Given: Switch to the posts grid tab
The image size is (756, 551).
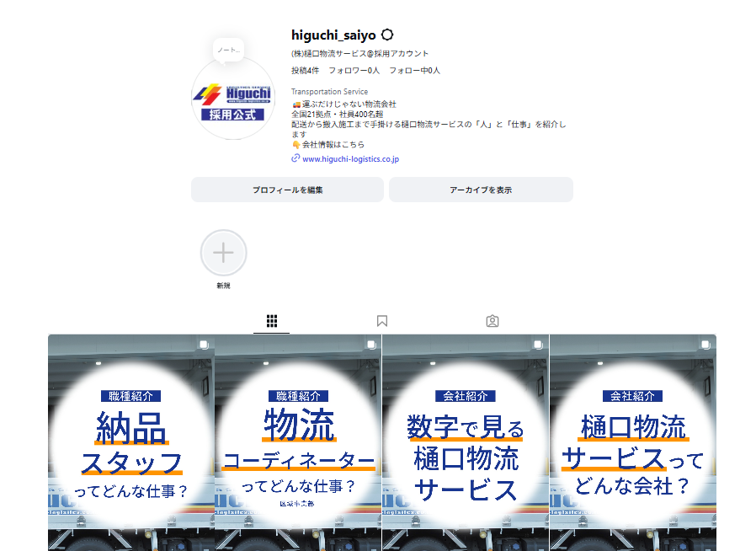Looking at the screenshot, I should pyautogui.click(x=271, y=321).
